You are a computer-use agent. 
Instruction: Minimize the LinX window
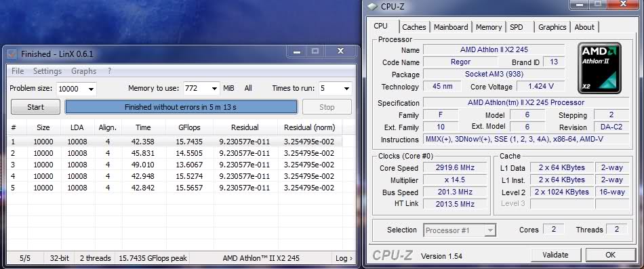pos(296,51)
